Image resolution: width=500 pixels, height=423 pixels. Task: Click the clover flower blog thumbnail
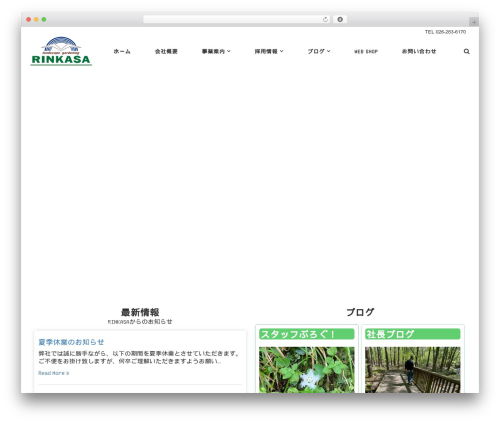[x=307, y=370]
